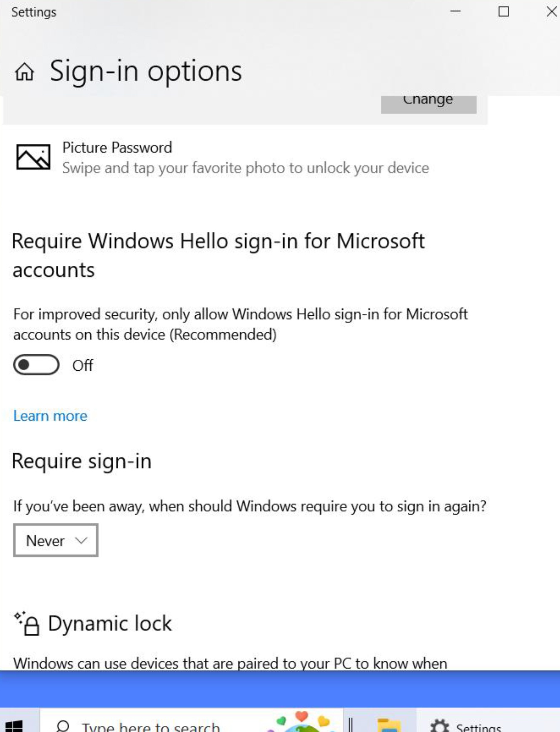Open the Learn more link
Viewport: 560px width, 732px height.
pyautogui.click(x=50, y=416)
